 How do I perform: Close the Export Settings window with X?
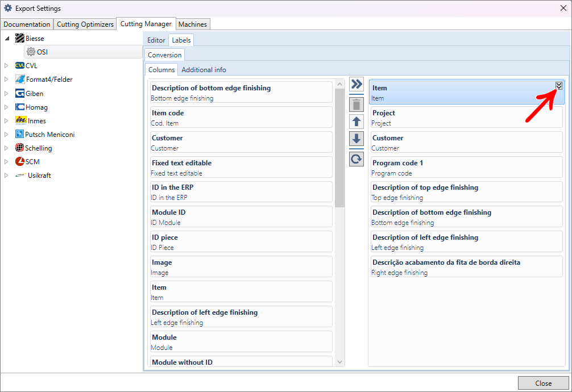point(563,8)
